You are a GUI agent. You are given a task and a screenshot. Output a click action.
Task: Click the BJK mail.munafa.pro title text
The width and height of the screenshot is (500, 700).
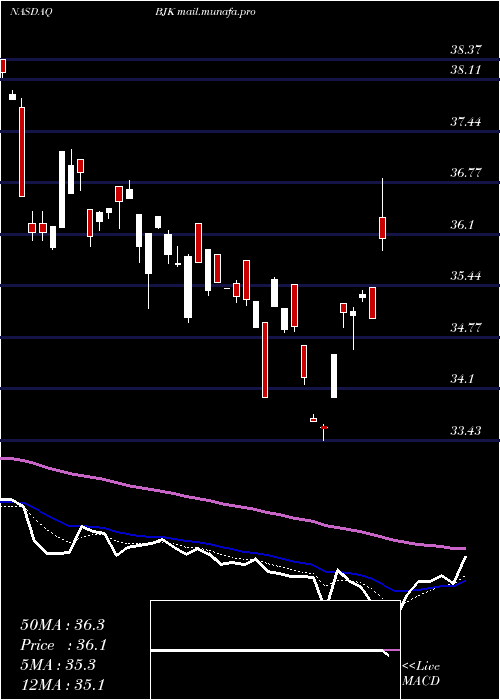[x=205, y=12]
